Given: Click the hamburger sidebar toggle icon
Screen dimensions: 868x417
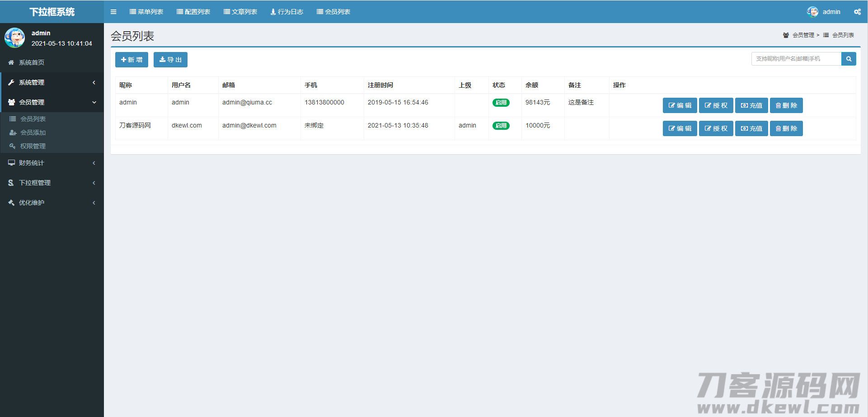Looking at the screenshot, I should 113,12.
